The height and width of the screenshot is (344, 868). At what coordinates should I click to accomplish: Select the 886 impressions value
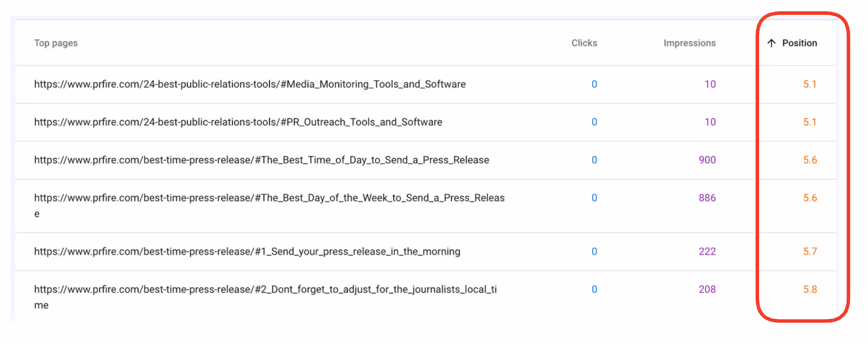pyautogui.click(x=707, y=198)
